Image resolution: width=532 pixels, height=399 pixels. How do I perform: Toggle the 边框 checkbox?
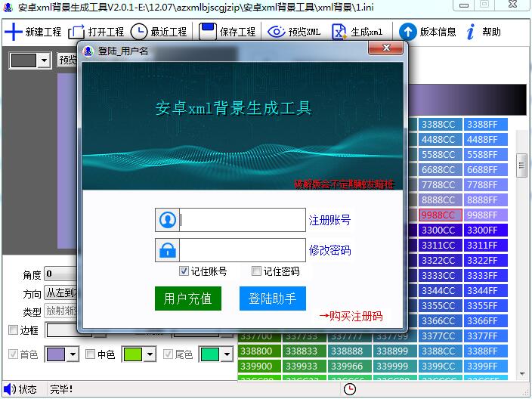pyautogui.click(x=13, y=329)
